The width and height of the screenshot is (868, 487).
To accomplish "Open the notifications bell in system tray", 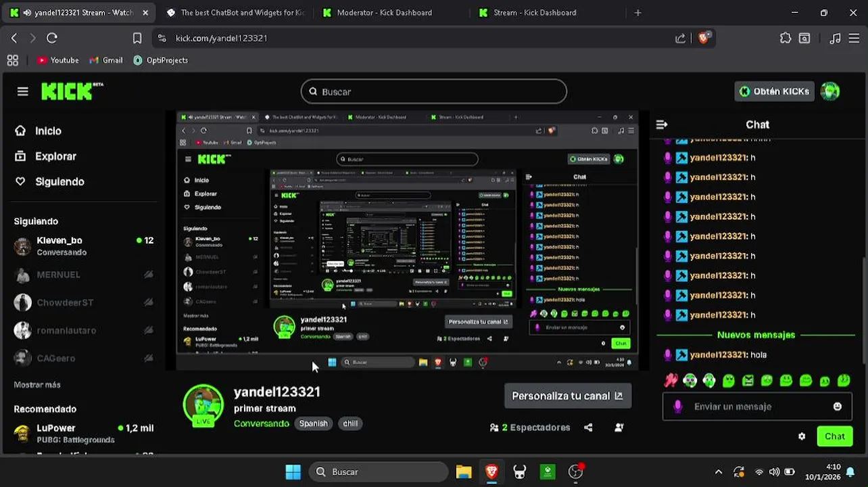I will (x=850, y=471).
